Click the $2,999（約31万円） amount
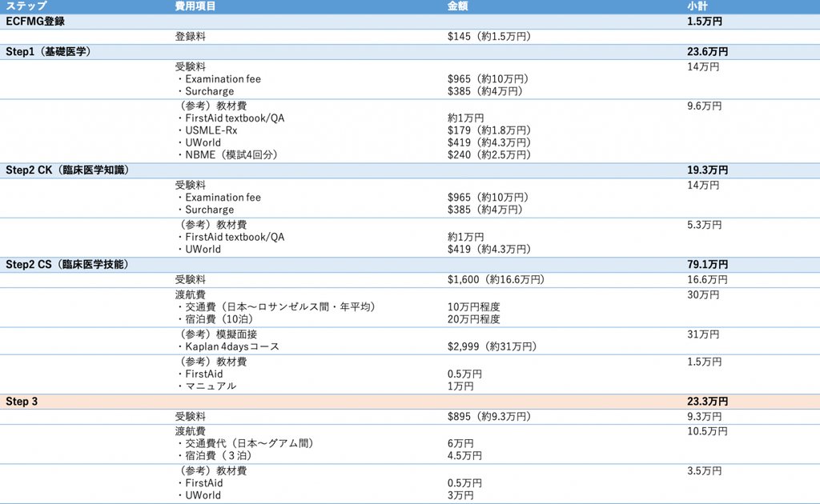This screenshot has width=820, height=504. click(492, 347)
